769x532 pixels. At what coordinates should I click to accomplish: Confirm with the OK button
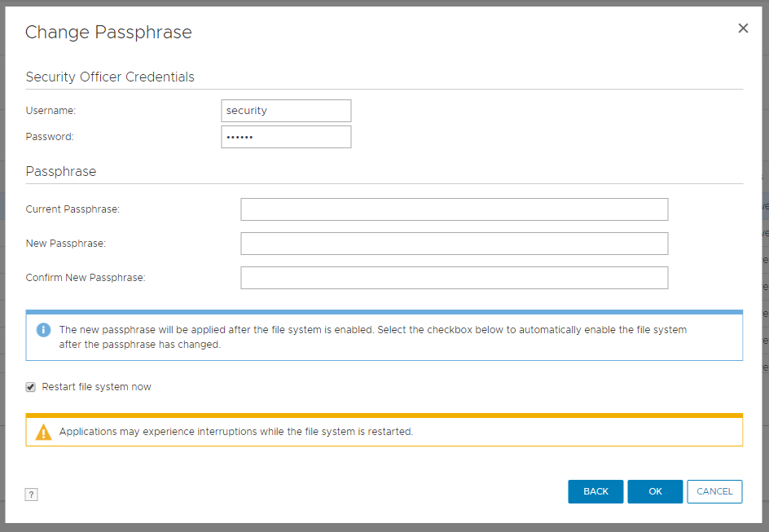(x=655, y=491)
